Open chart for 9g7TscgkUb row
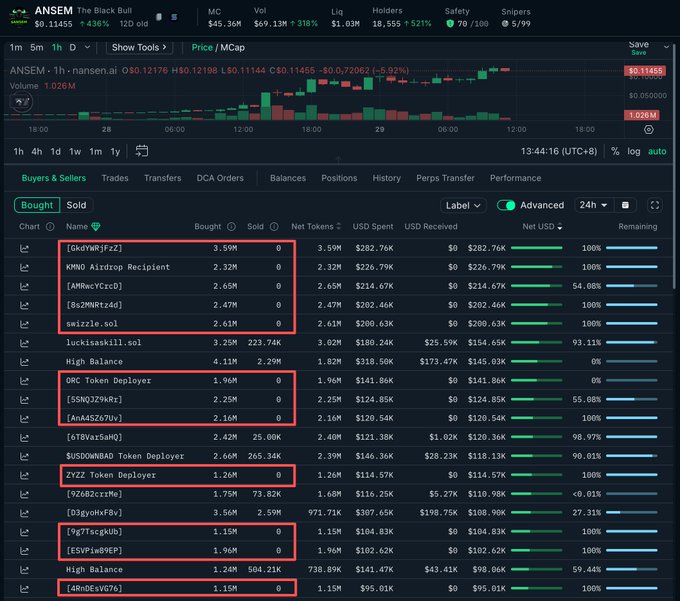 click(24, 532)
